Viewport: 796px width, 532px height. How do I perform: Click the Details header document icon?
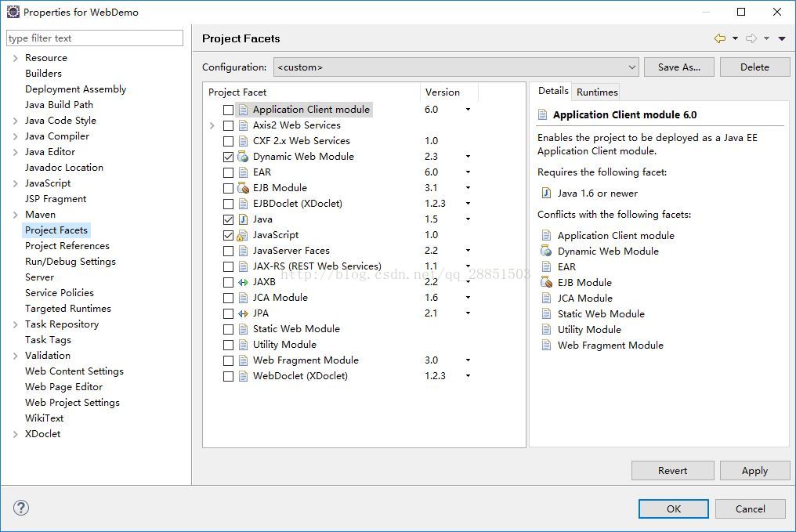tap(543, 114)
